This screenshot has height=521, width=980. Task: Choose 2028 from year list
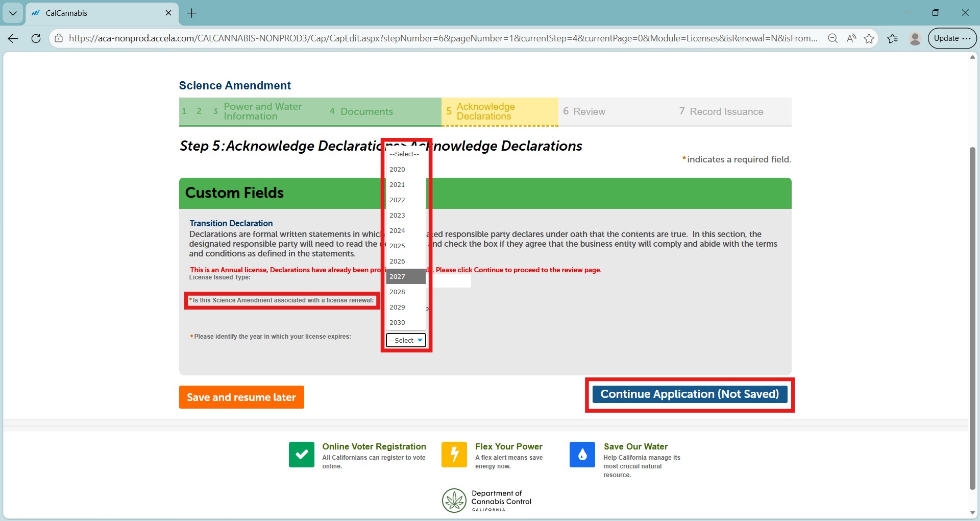[406, 292]
